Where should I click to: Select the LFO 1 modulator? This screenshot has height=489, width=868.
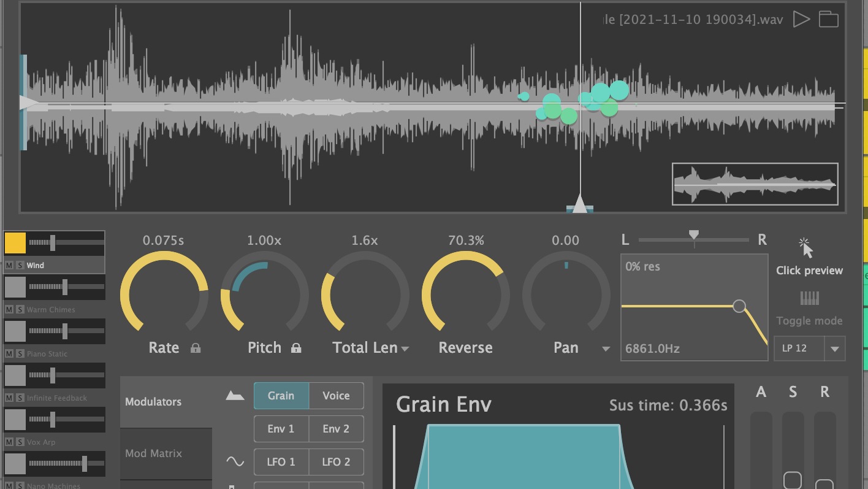pyautogui.click(x=281, y=462)
